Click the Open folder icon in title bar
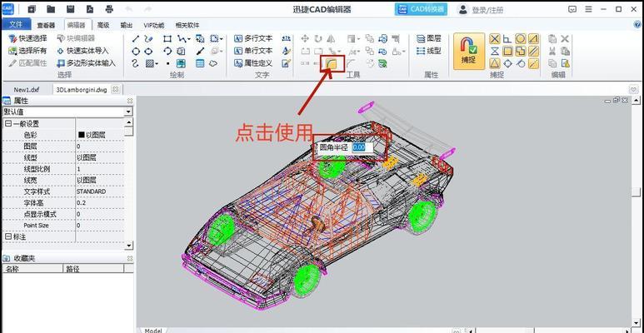 pyautogui.click(x=51, y=9)
